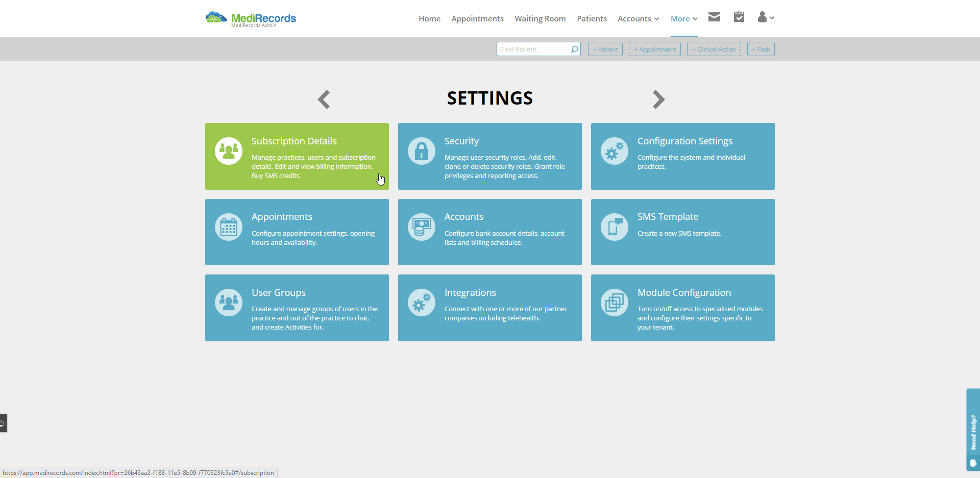The width and height of the screenshot is (980, 478).
Task: Open the Subscription Details title link
Action: pos(294,141)
